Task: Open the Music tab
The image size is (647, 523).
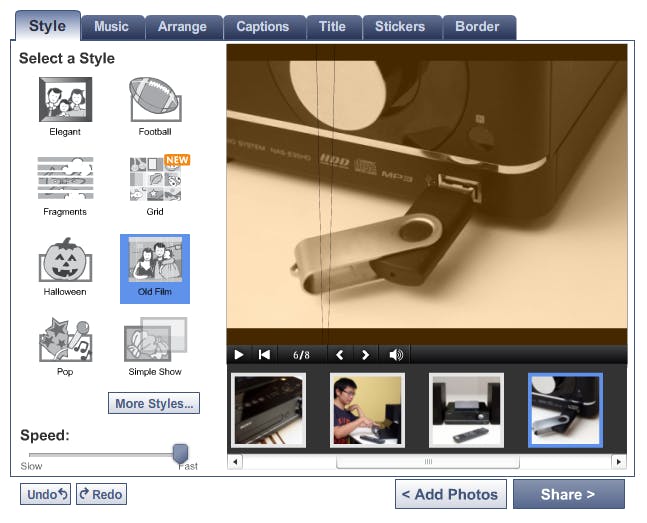Action: point(112,27)
